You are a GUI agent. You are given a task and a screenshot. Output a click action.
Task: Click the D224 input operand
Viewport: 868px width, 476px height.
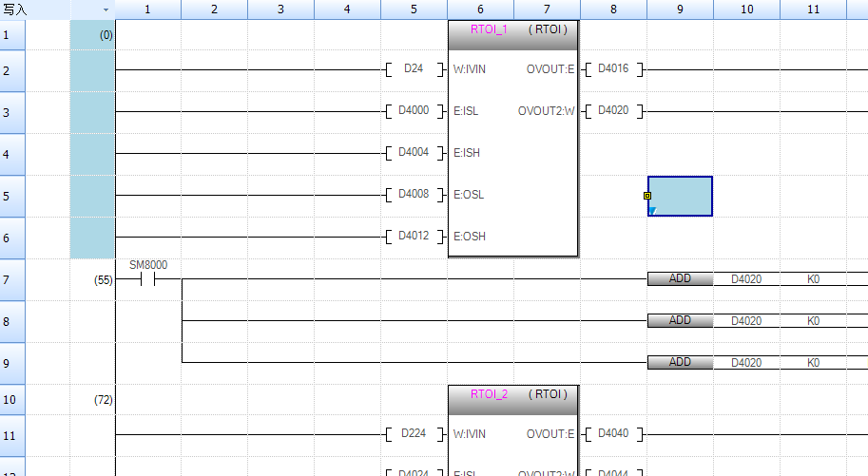[x=414, y=434]
